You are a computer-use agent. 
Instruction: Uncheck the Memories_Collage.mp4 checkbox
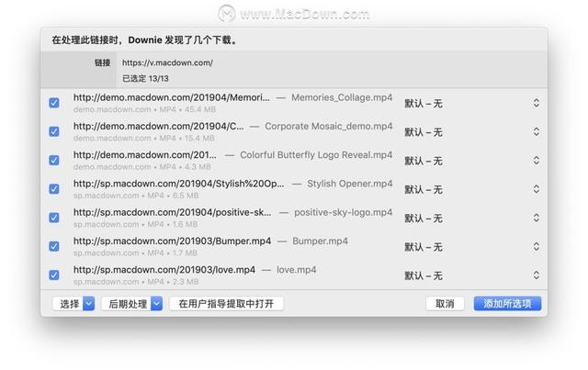[54, 103]
